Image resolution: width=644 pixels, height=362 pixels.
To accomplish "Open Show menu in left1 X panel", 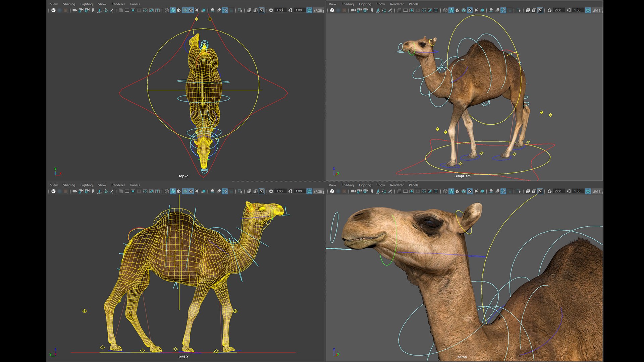I will (x=102, y=185).
